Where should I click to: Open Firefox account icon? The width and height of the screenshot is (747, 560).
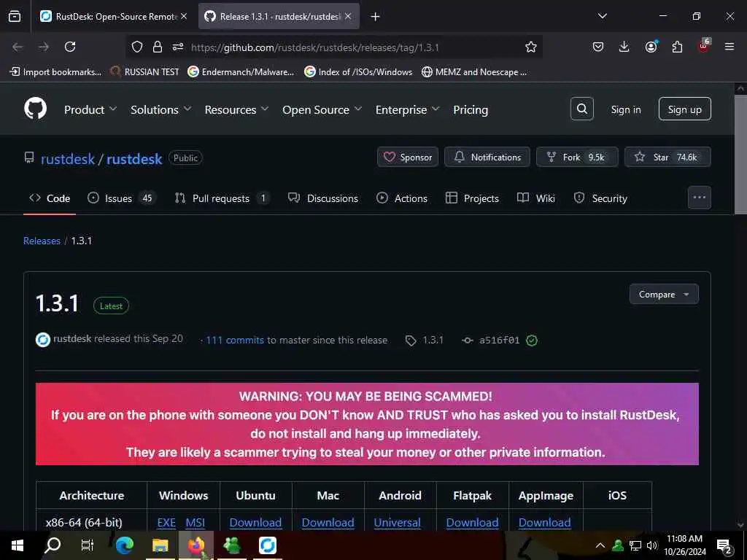(x=651, y=47)
